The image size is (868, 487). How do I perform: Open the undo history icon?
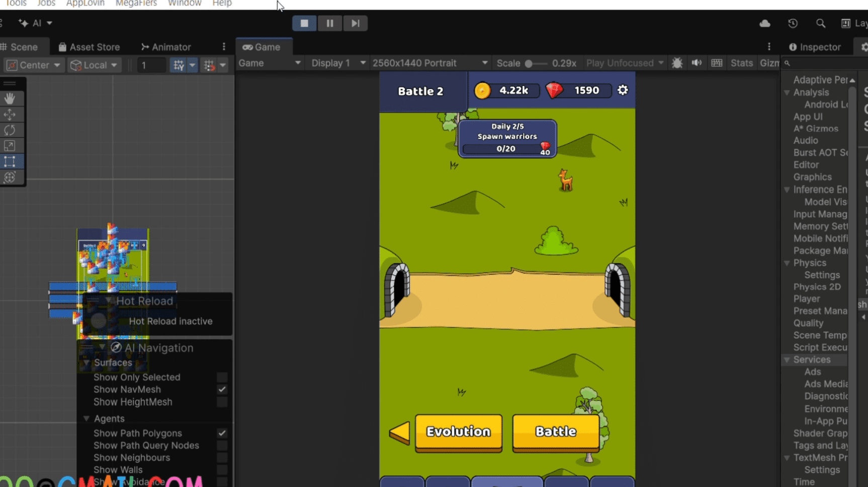click(x=793, y=23)
